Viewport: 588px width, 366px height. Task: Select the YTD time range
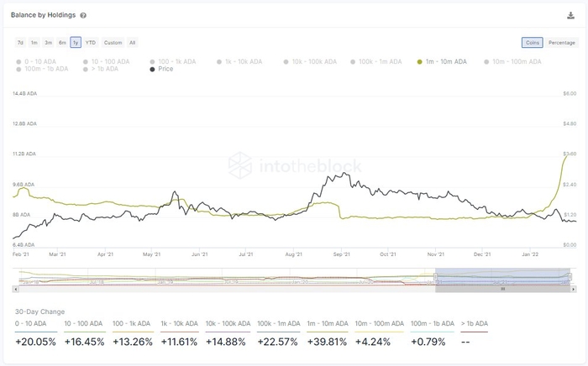pos(91,42)
